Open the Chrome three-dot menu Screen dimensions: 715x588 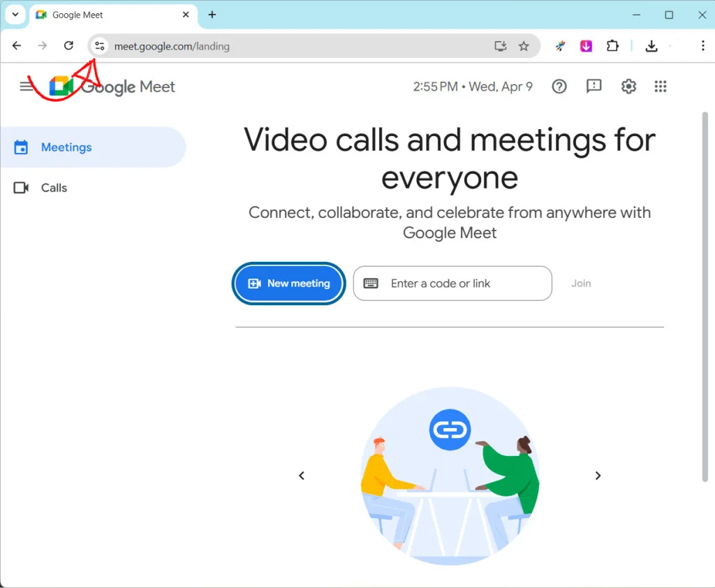click(x=702, y=45)
